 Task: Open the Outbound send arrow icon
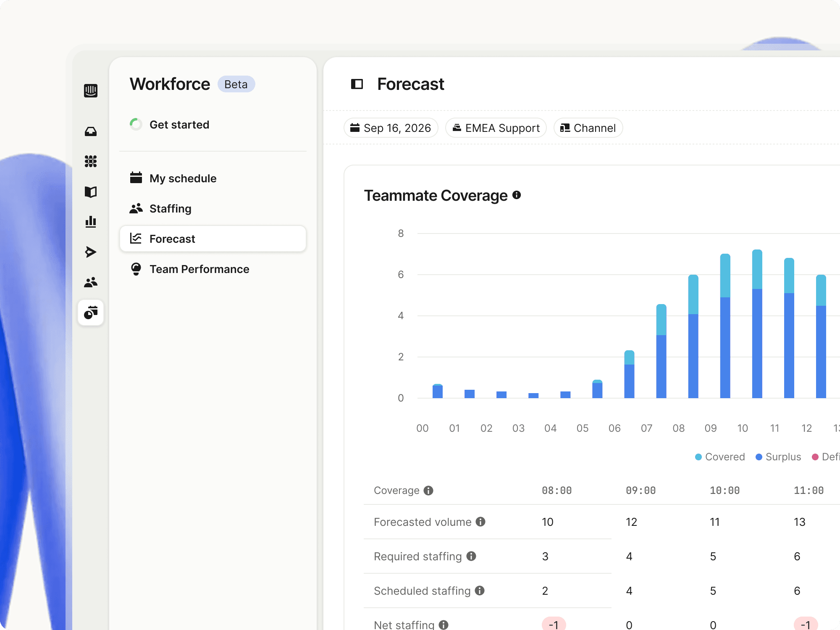tap(91, 252)
